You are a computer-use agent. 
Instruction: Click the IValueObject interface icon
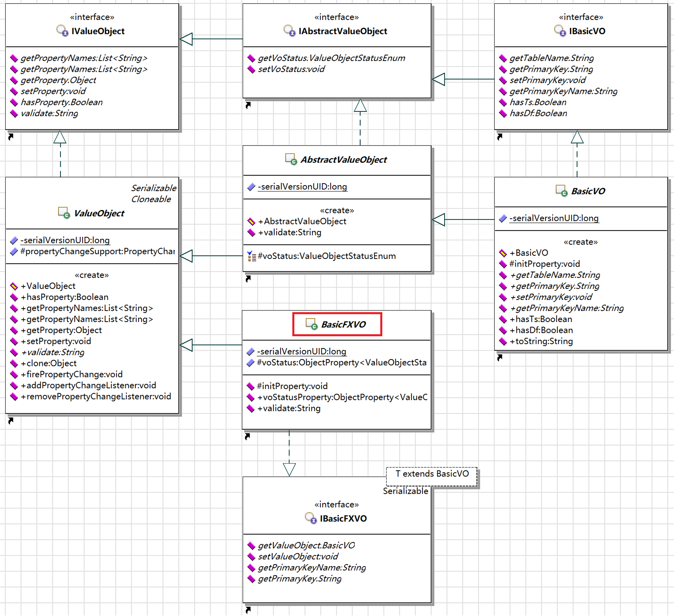pos(62,31)
